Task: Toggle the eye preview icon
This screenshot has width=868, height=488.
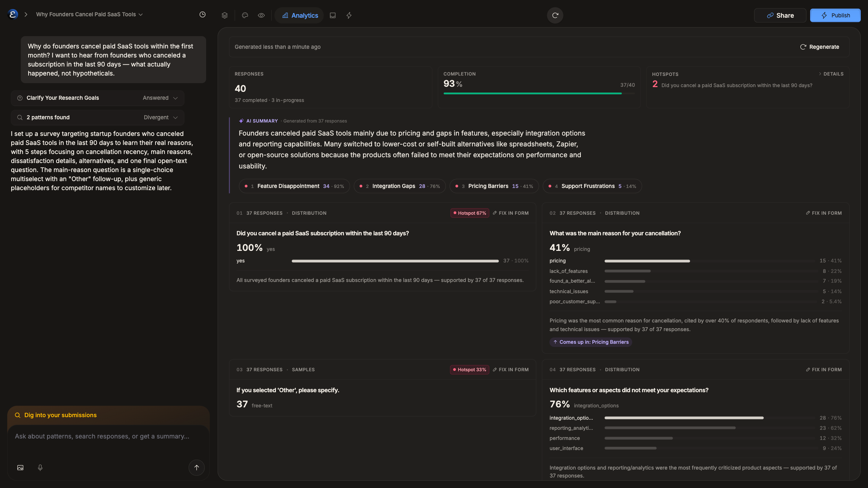Action: click(261, 15)
